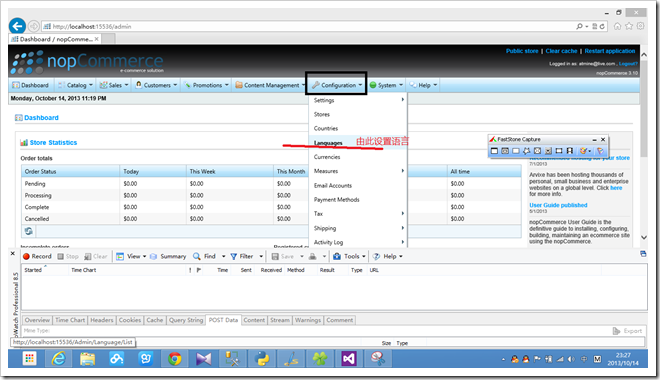This screenshot has height=380, width=660.
Task: Click the HttpWatch Summary toolbar button
Action: click(x=168, y=256)
